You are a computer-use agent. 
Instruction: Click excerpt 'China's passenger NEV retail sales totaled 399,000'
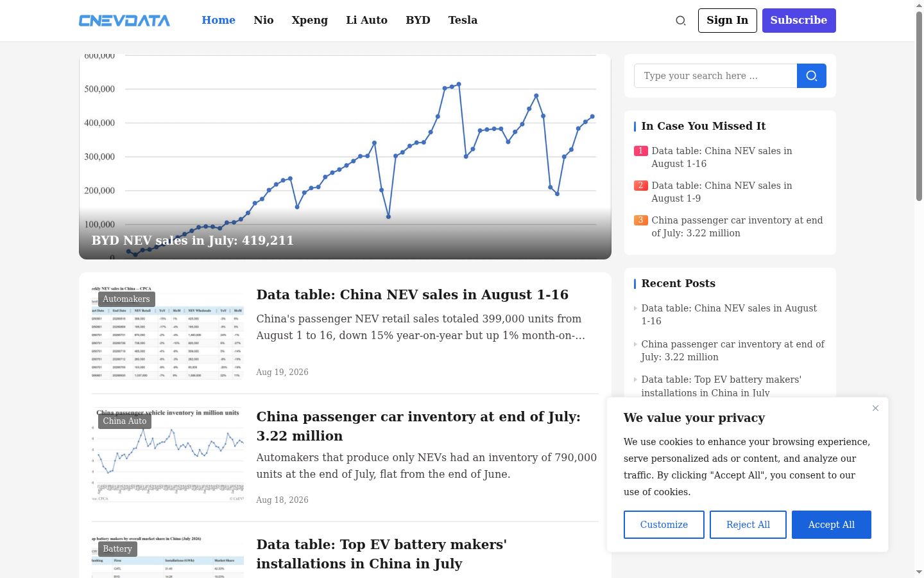(421, 328)
